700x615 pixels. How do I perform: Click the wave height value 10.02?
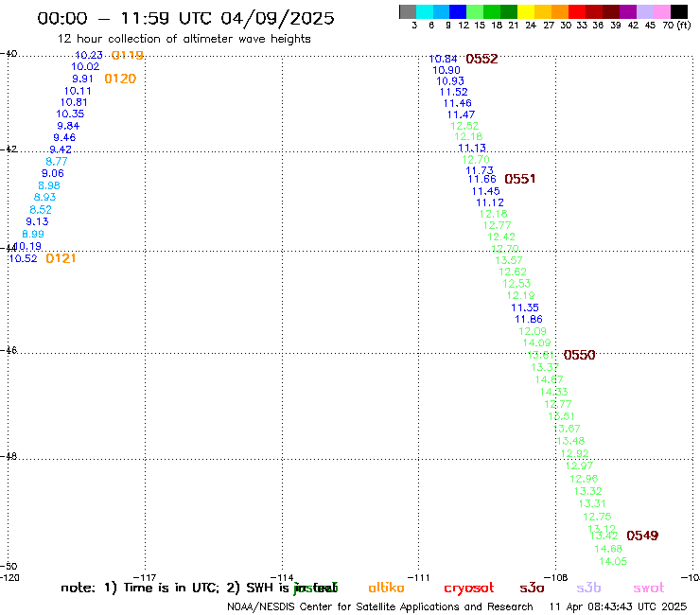(x=85, y=66)
